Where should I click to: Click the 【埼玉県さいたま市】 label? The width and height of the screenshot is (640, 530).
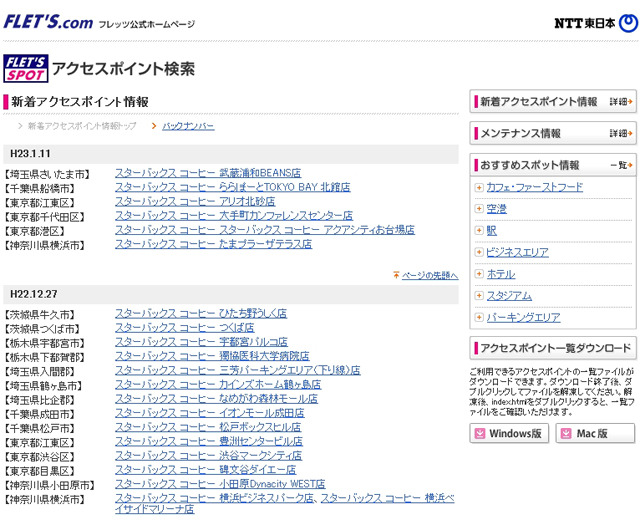pyautogui.click(x=47, y=175)
